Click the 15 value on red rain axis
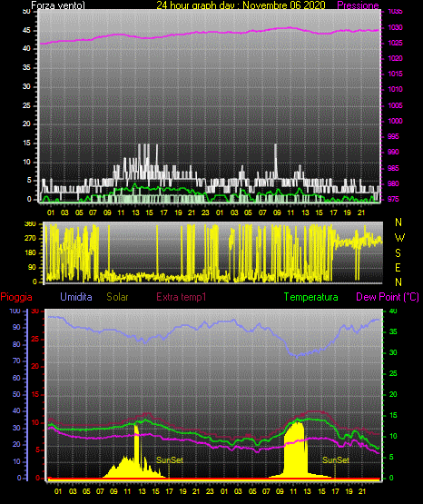Image resolution: width=423 pixels, height=504 pixels. point(35,394)
